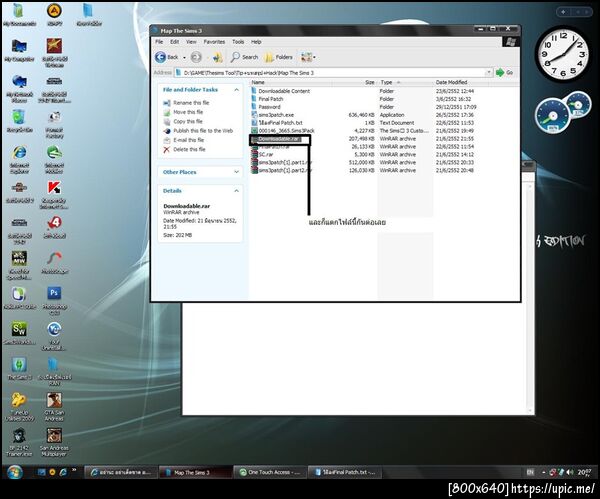
Task: Click the Forward arrow button in Explorer
Action: [196, 57]
